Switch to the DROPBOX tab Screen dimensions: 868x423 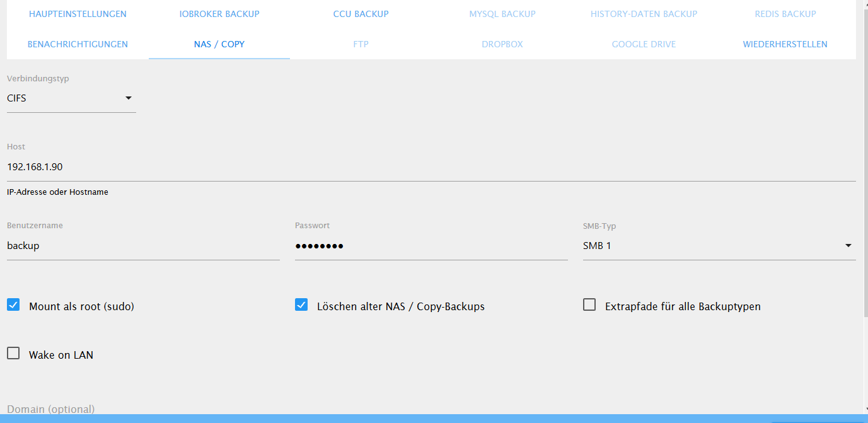tap(502, 44)
